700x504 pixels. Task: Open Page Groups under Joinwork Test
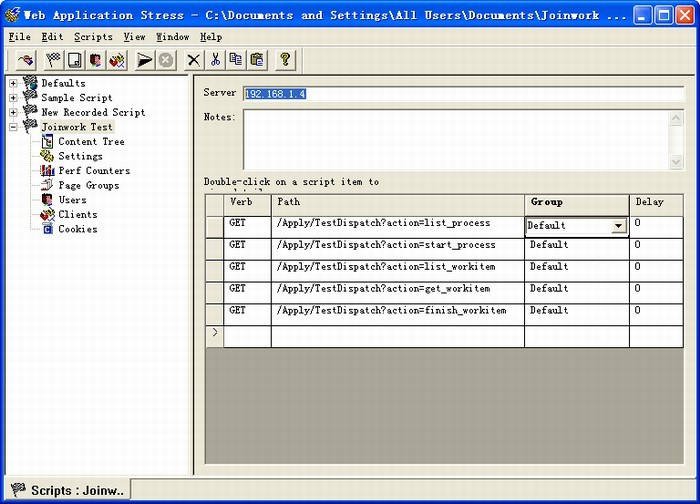[x=89, y=185]
